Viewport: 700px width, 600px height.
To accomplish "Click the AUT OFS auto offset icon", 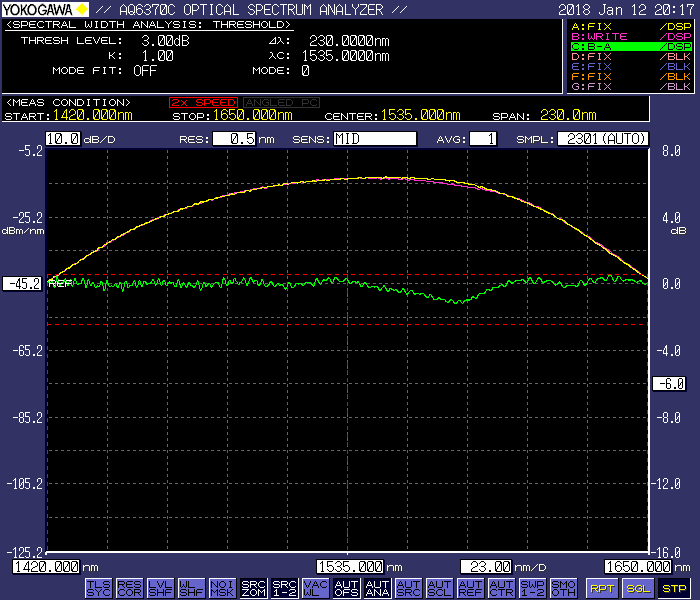I will [346, 588].
